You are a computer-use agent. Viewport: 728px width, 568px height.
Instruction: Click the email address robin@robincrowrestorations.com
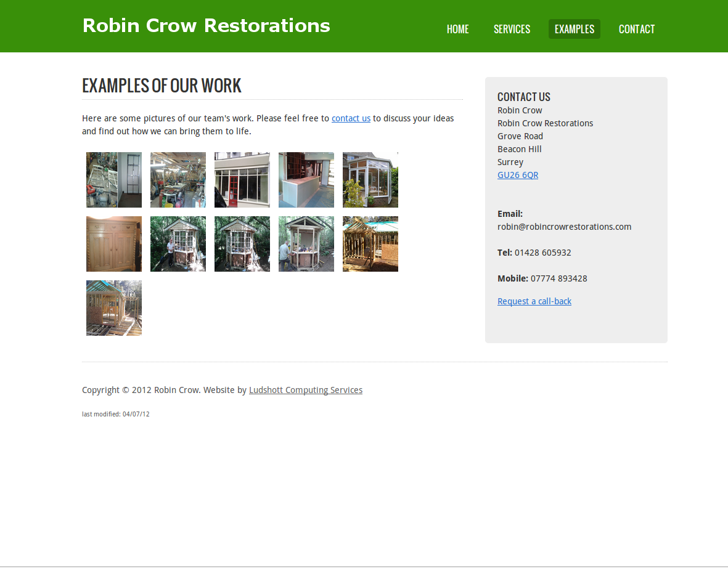click(x=564, y=227)
